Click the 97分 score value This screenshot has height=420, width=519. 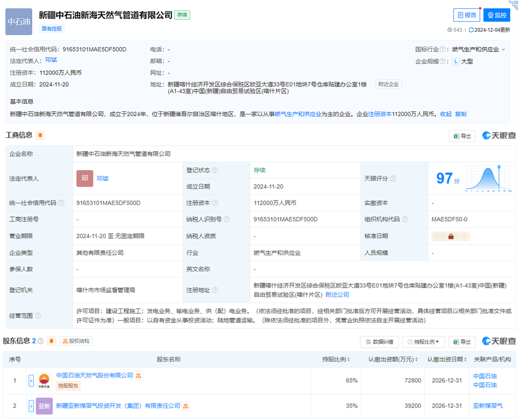pos(448,178)
